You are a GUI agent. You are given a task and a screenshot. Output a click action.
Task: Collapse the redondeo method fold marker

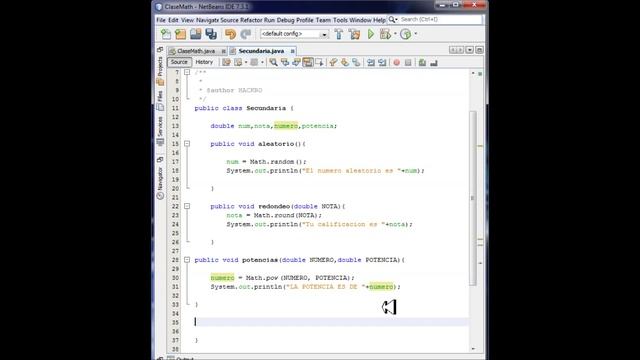coord(187,206)
